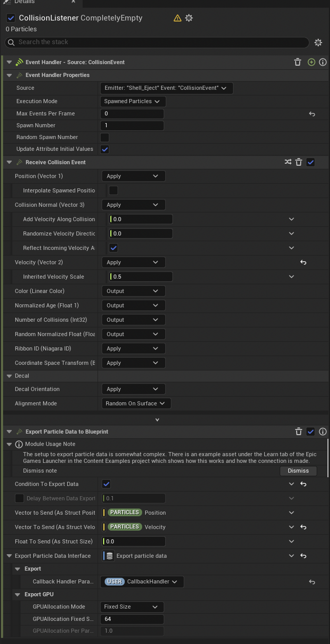This screenshot has width=330, height=644.
Task: Open Inherited Velocity Scale options arrow
Action: pyautogui.click(x=292, y=277)
